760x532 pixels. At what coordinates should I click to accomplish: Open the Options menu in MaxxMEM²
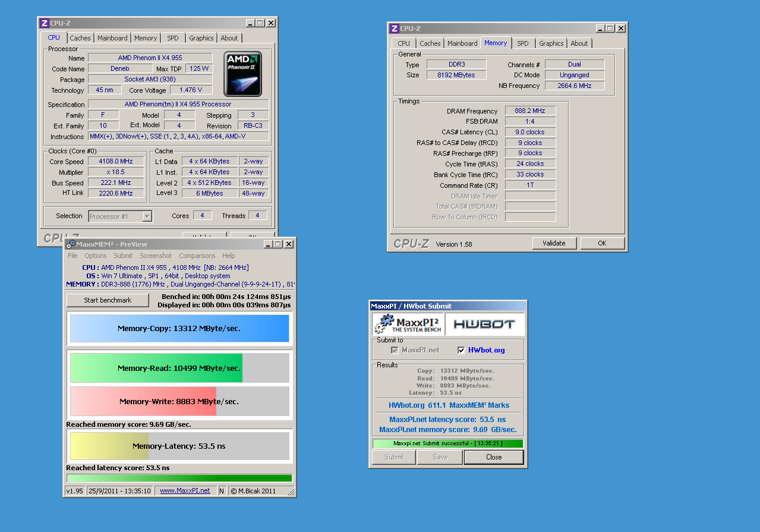(x=96, y=256)
